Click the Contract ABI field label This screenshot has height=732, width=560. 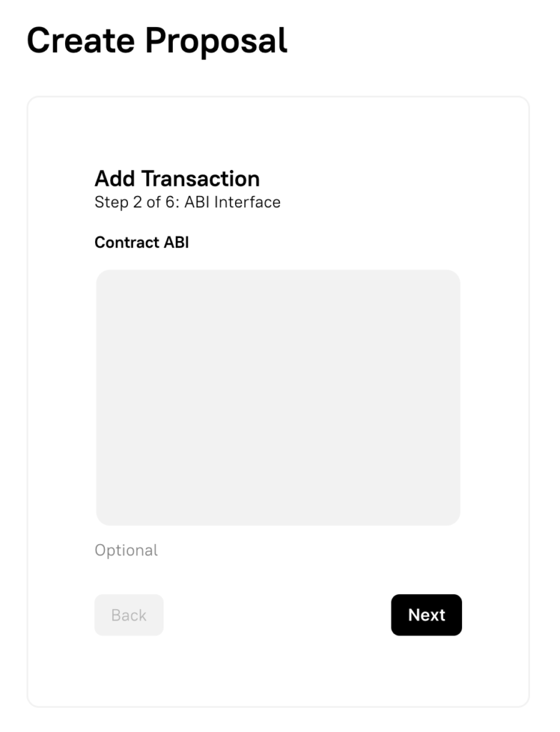(x=141, y=242)
